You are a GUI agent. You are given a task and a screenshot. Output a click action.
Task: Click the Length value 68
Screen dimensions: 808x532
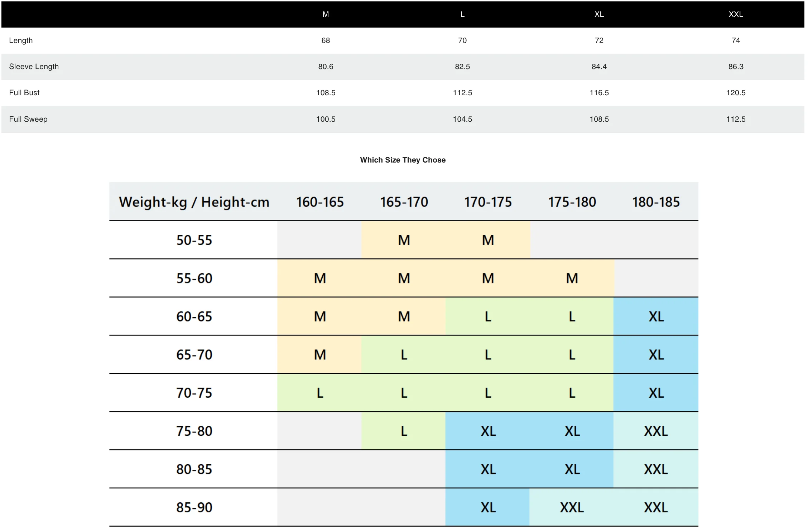326,40
